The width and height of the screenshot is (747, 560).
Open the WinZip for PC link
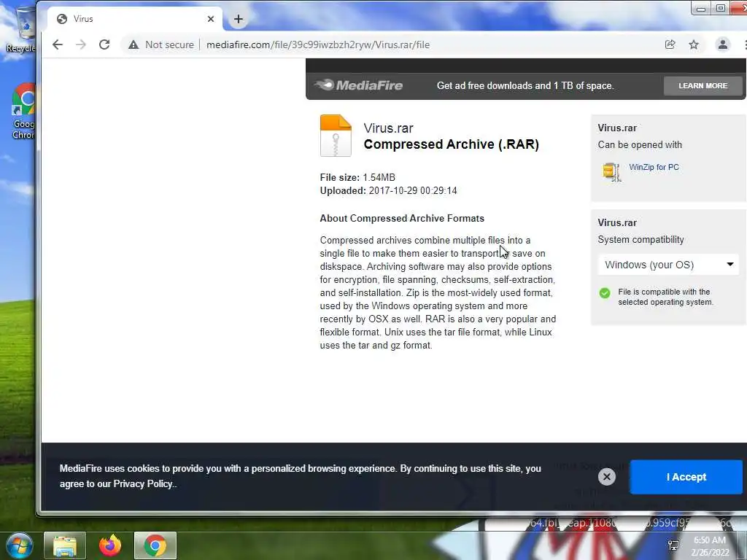point(654,167)
